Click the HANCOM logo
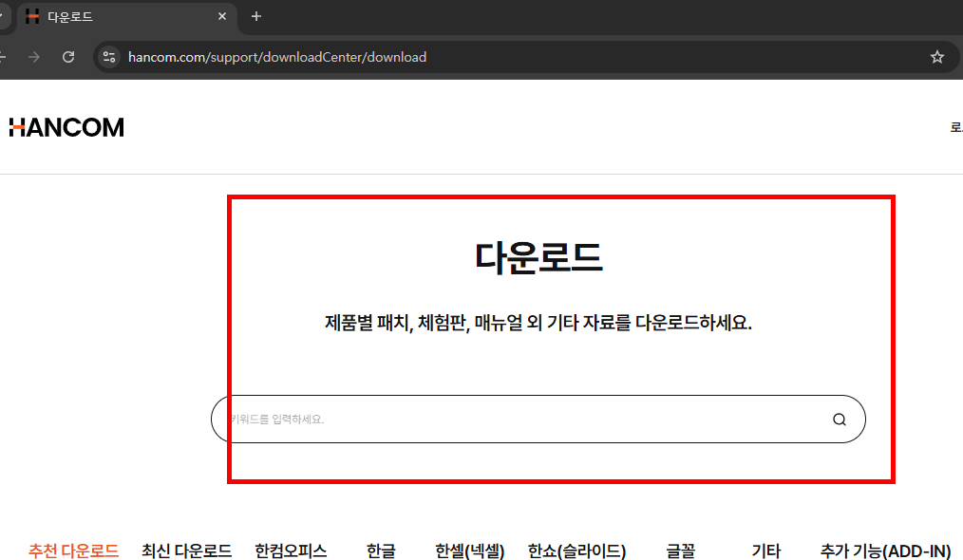Screen dimensions: 963x560 (66, 126)
